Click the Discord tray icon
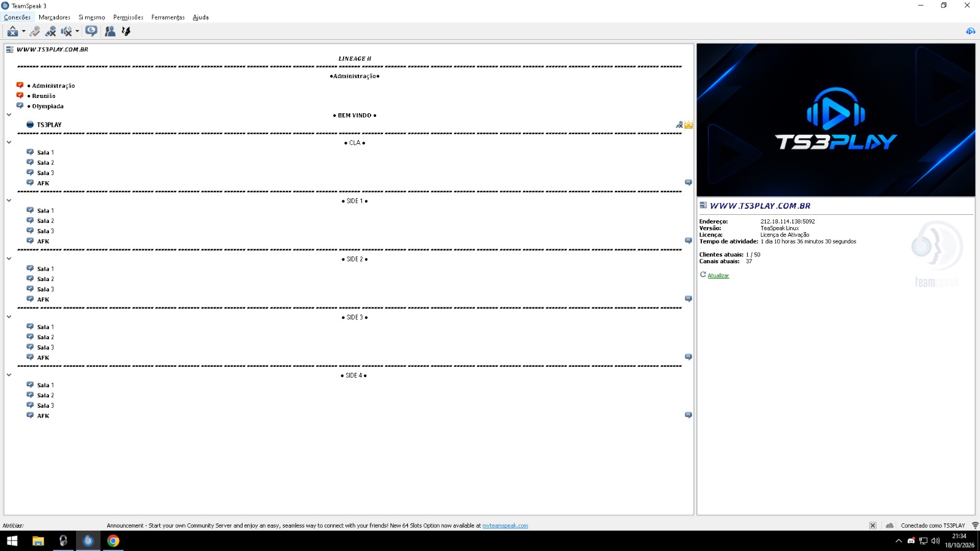The height and width of the screenshot is (551, 980). [911, 541]
